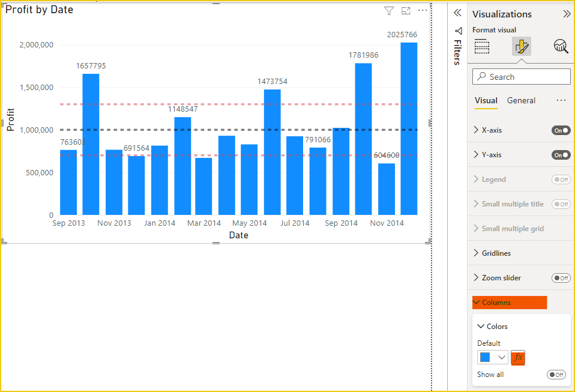Collapse the Filters pane double chevron
575x392 pixels.
(457, 13)
